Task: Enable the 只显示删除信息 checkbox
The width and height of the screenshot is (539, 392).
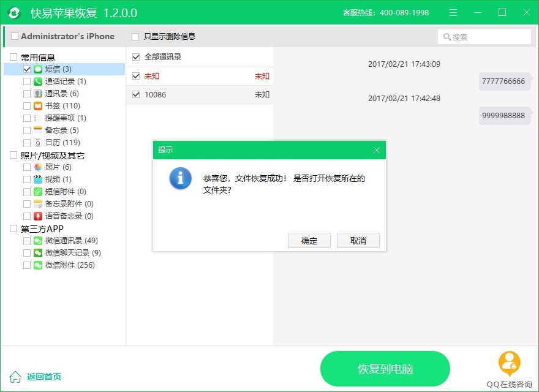Action: 135,36
